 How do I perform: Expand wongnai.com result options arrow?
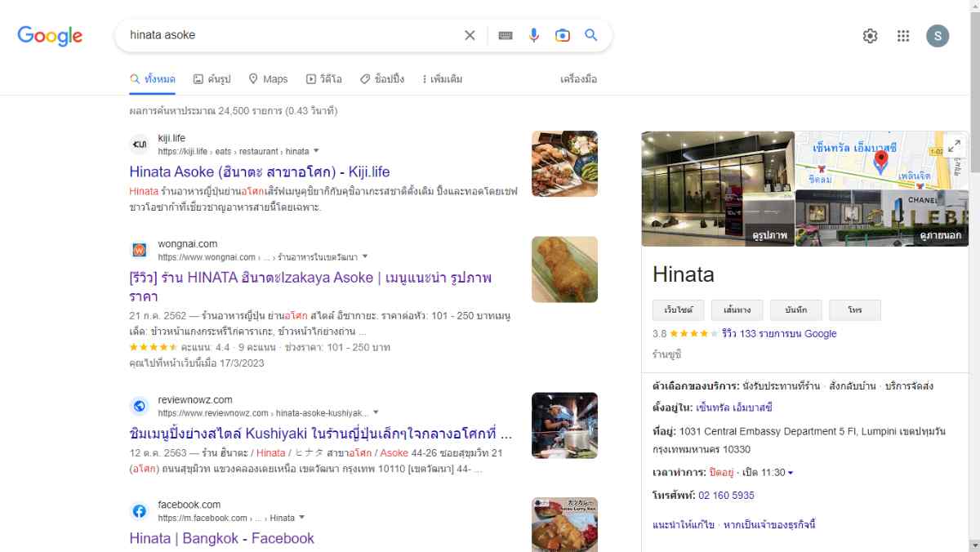pyautogui.click(x=365, y=256)
